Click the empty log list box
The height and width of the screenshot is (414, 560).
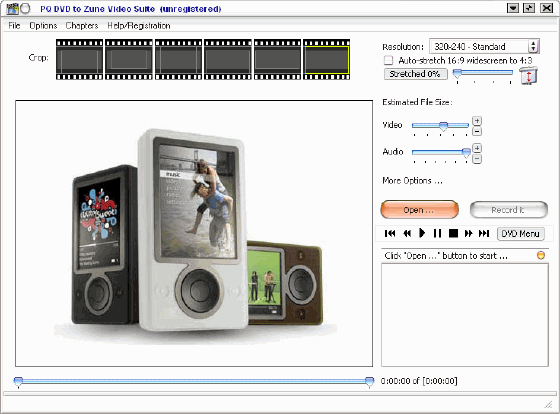pos(465,315)
